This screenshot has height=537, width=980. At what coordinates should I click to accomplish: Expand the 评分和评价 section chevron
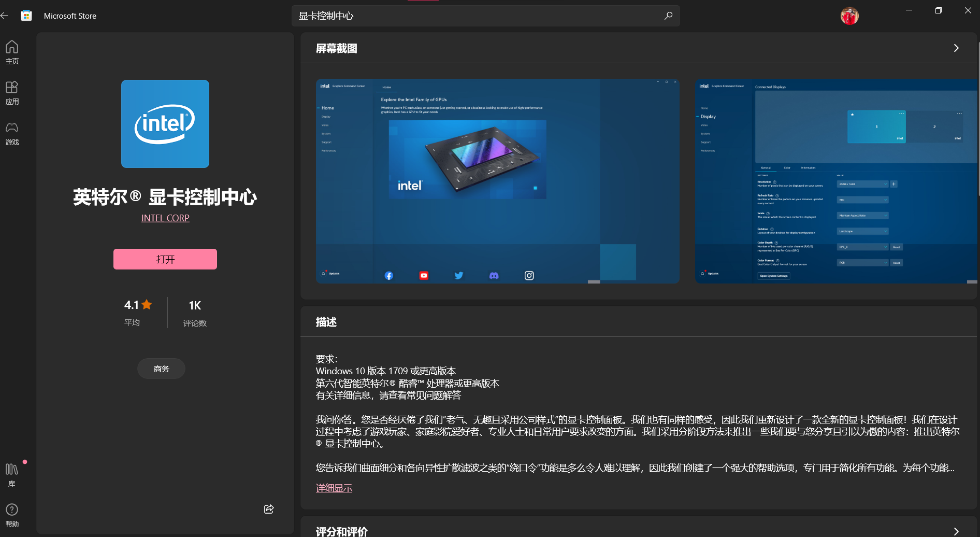click(x=956, y=531)
